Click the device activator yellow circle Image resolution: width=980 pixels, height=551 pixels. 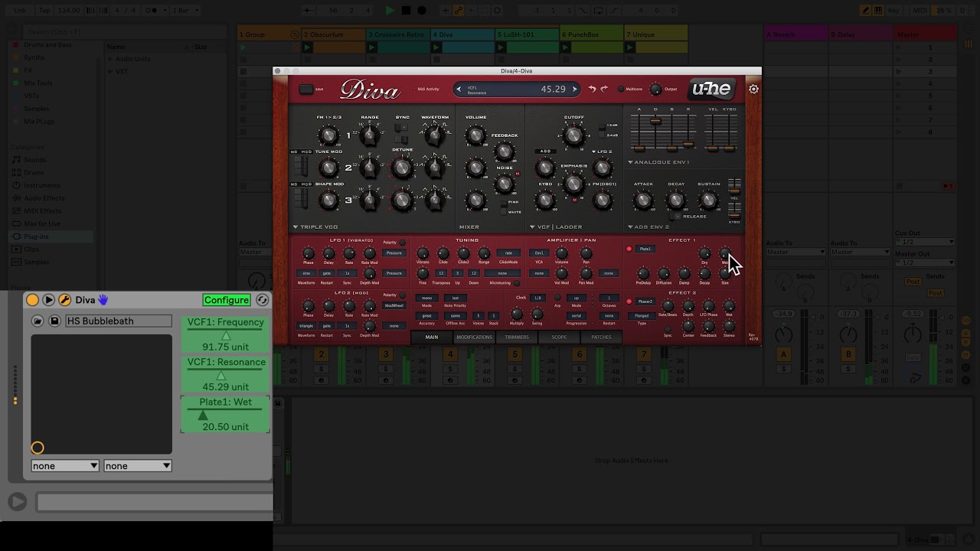tap(32, 300)
